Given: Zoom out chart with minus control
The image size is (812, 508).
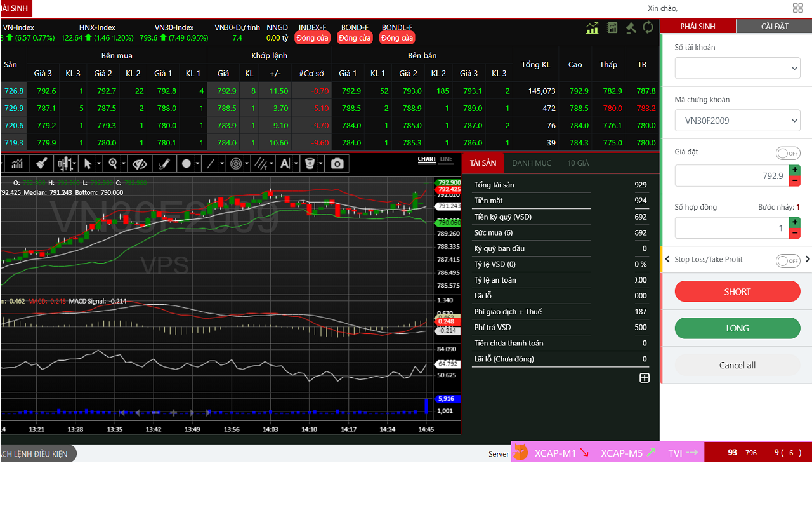Looking at the screenshot, I should 156,413.
